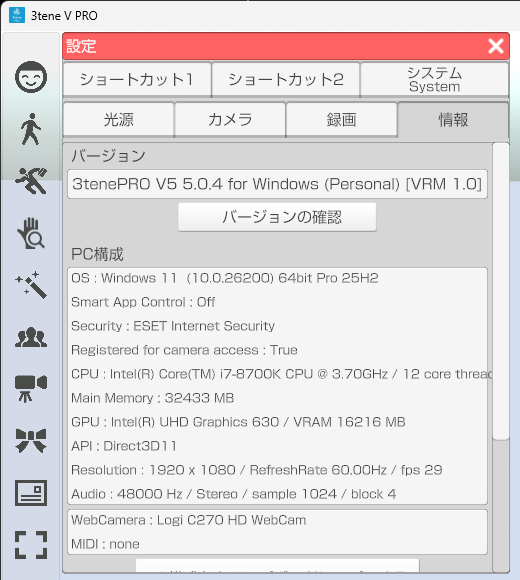
Task: Open the magic wand effects icon
Action: pos(31,285)
